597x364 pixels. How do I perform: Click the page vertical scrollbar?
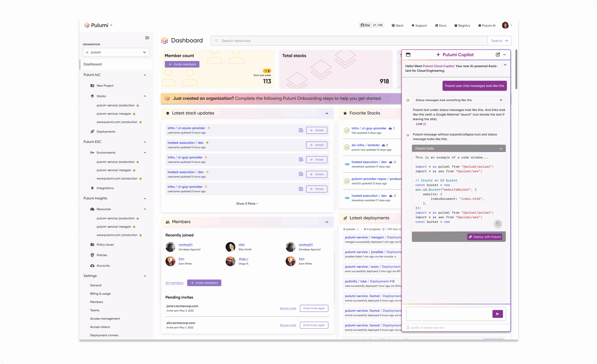tap(516, 69)
